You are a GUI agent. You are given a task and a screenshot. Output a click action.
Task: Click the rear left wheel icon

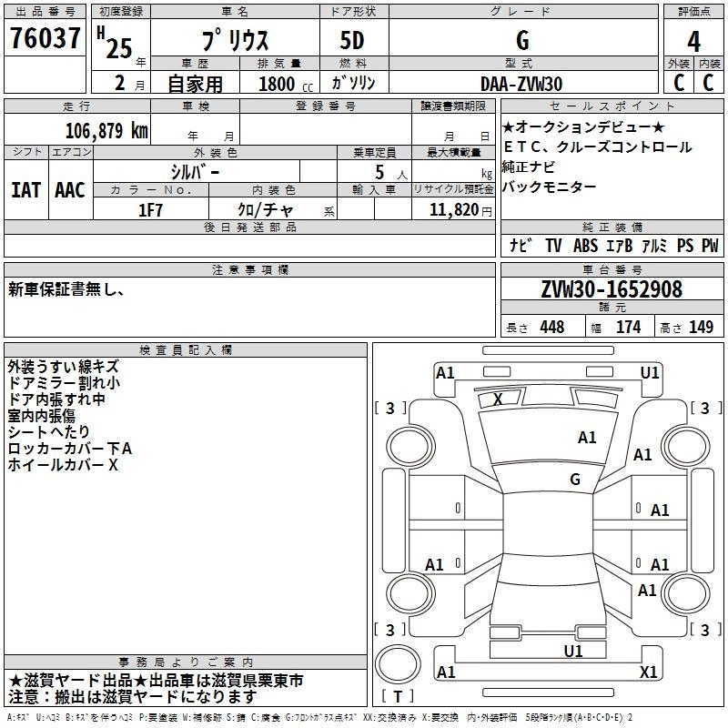[411, 593]
